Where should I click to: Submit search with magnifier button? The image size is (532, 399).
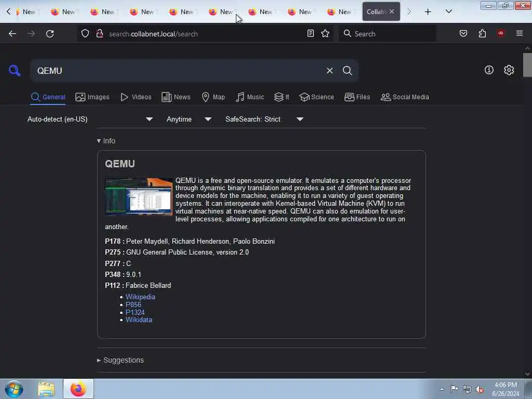[x=347, y=71]
